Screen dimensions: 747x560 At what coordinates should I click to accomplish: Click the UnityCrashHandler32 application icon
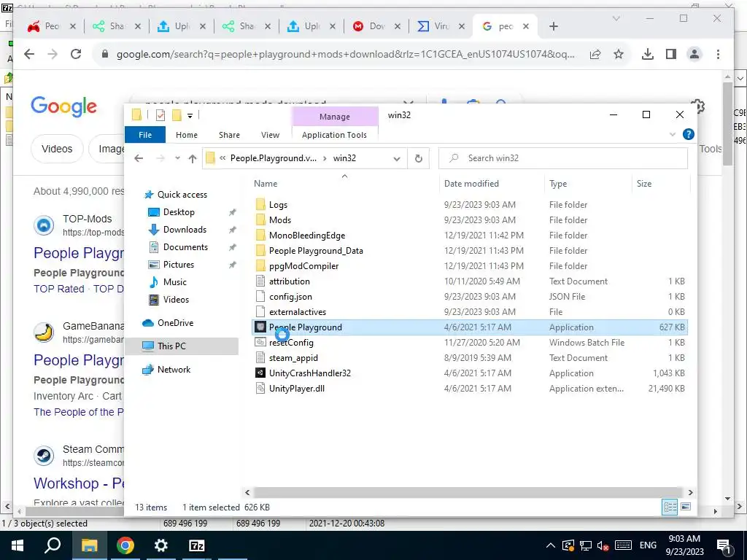pos(260,373)
